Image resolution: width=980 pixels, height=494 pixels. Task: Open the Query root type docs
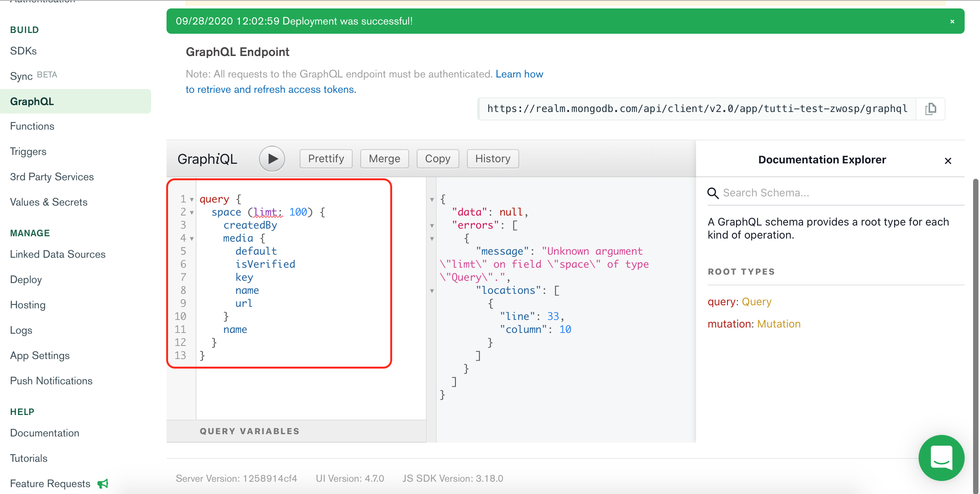(756, 302)
